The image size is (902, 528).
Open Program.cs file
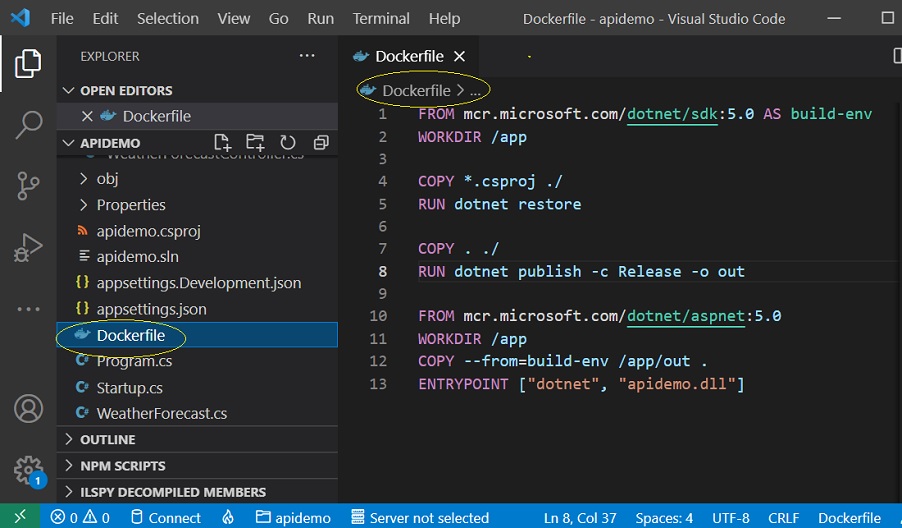134,361
